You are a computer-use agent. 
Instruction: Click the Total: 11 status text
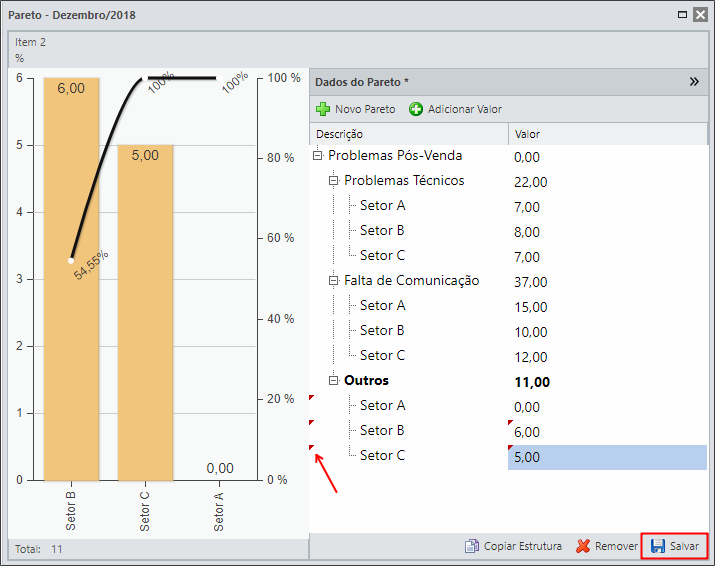(39, 549)
